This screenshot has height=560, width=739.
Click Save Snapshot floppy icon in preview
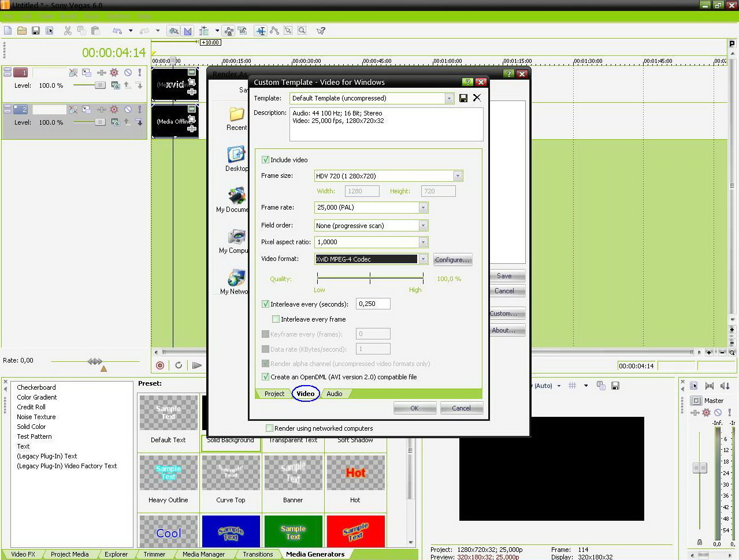[x=615, y=386]
